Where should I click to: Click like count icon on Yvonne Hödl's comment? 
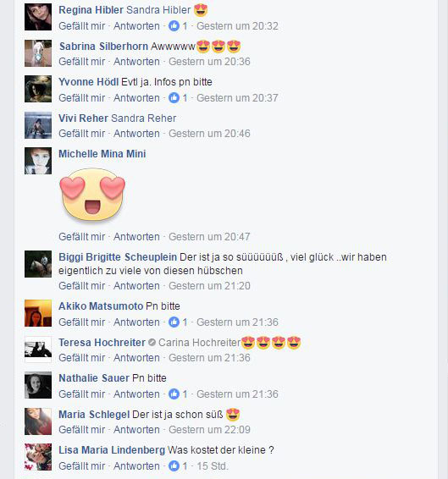(x=174, y=98)
